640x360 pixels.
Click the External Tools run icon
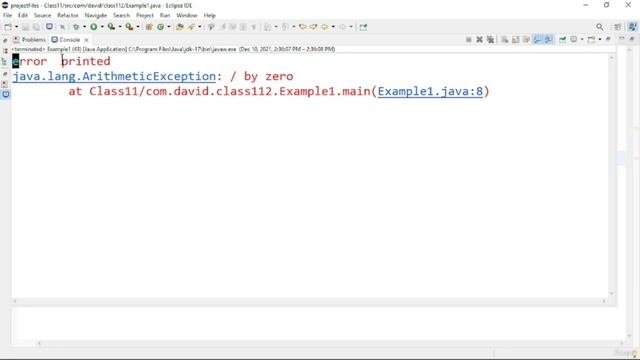click(129, 27)
